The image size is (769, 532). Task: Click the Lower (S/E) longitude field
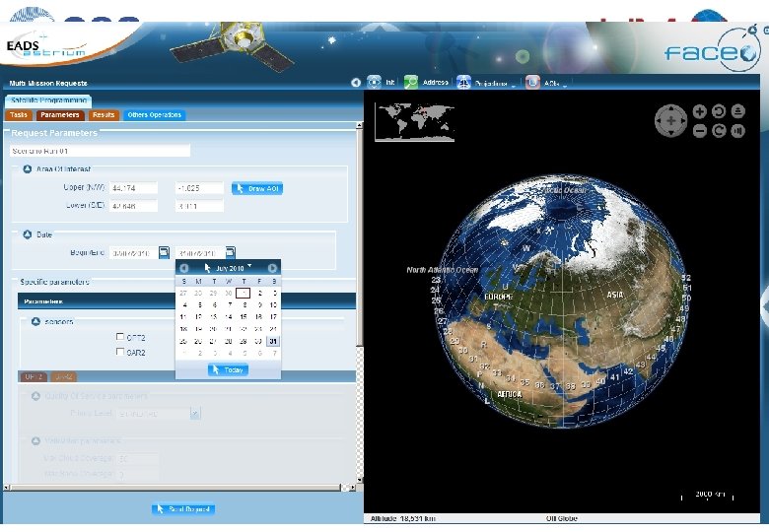199,206
